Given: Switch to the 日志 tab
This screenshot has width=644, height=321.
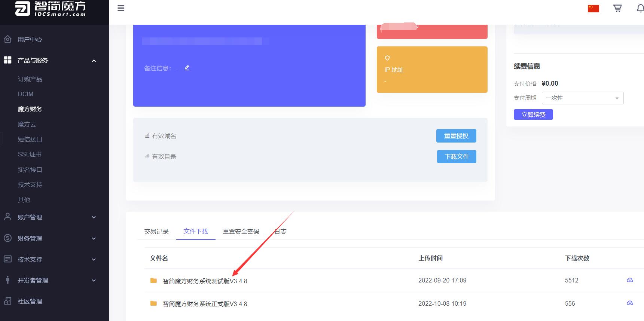Looking at the screenshot, I should click(280, 232).
